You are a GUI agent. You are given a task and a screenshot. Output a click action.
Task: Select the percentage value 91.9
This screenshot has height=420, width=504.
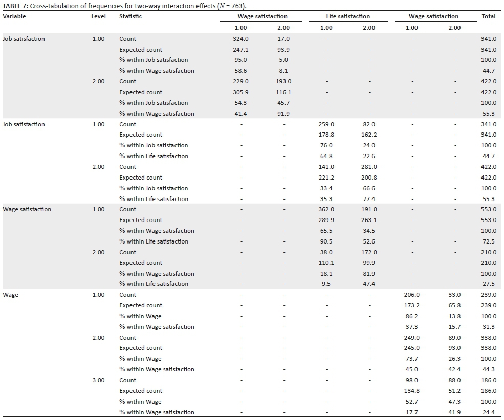click(x=283, y=114)
